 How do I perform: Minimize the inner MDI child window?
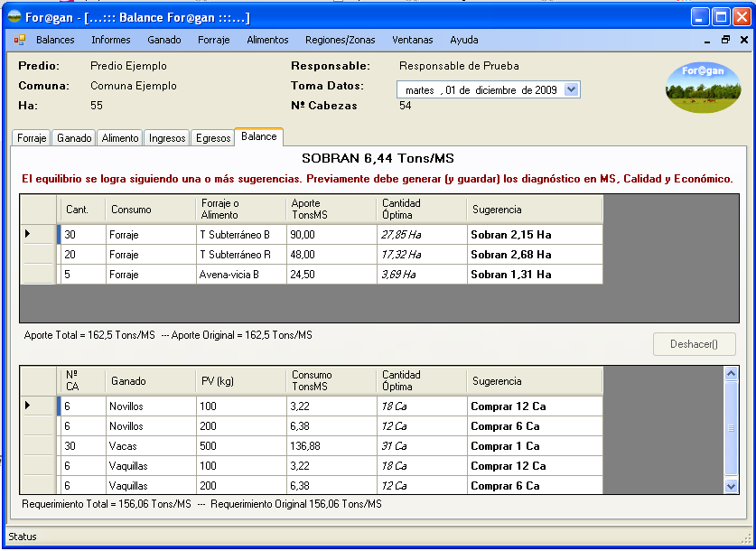pos(706,40)
